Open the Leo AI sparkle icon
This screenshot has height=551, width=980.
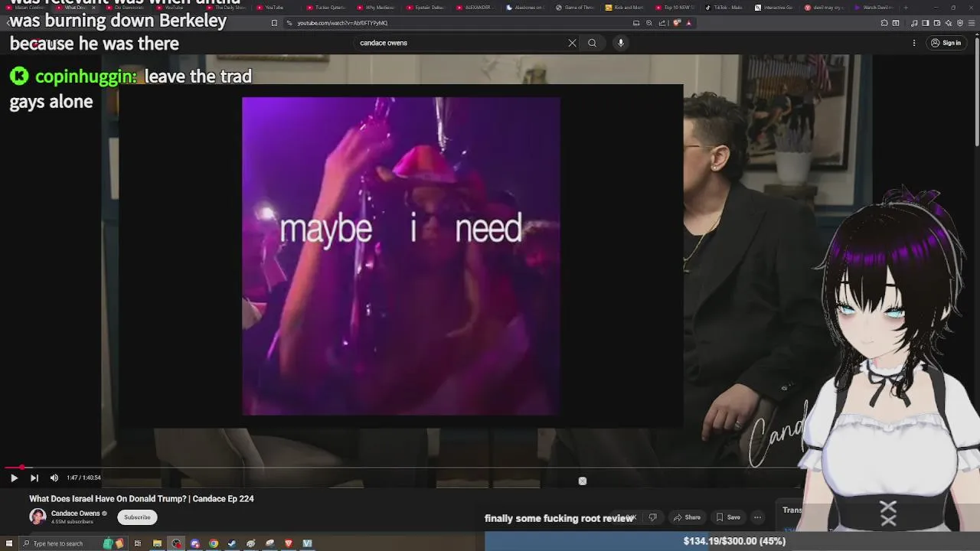(949, 23)
